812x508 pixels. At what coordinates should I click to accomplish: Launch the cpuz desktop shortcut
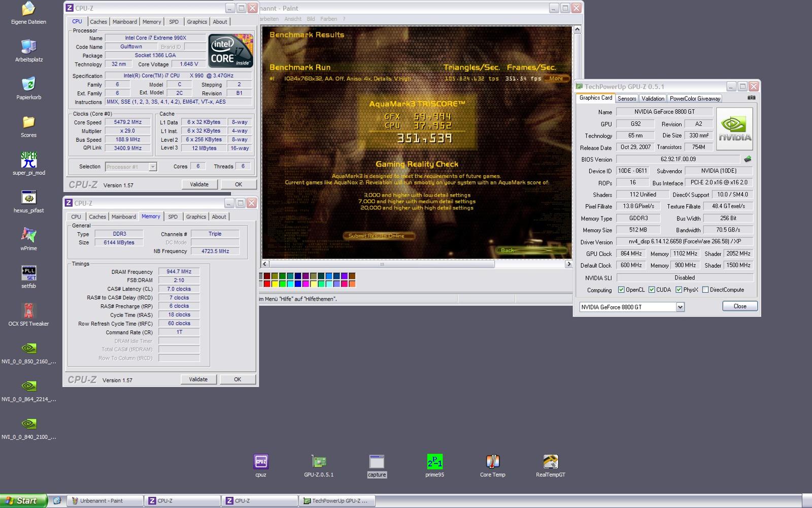click(x=261, y=466)
